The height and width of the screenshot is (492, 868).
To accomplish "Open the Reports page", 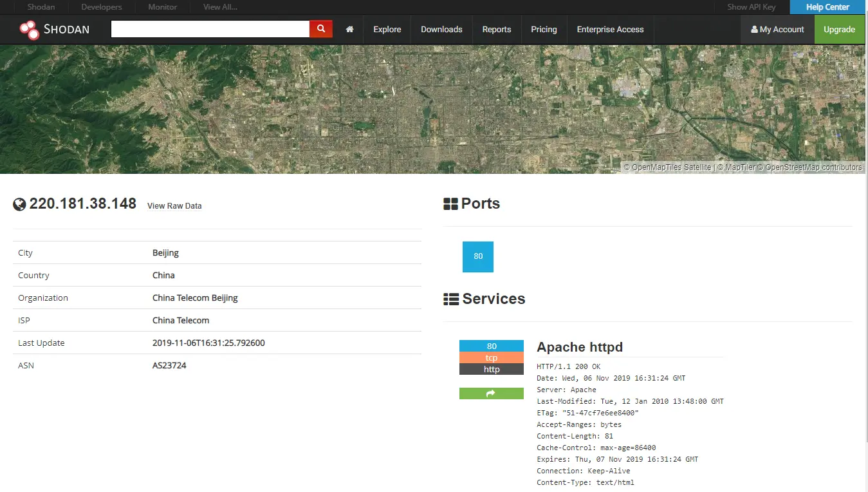I will tap(497, 30).
